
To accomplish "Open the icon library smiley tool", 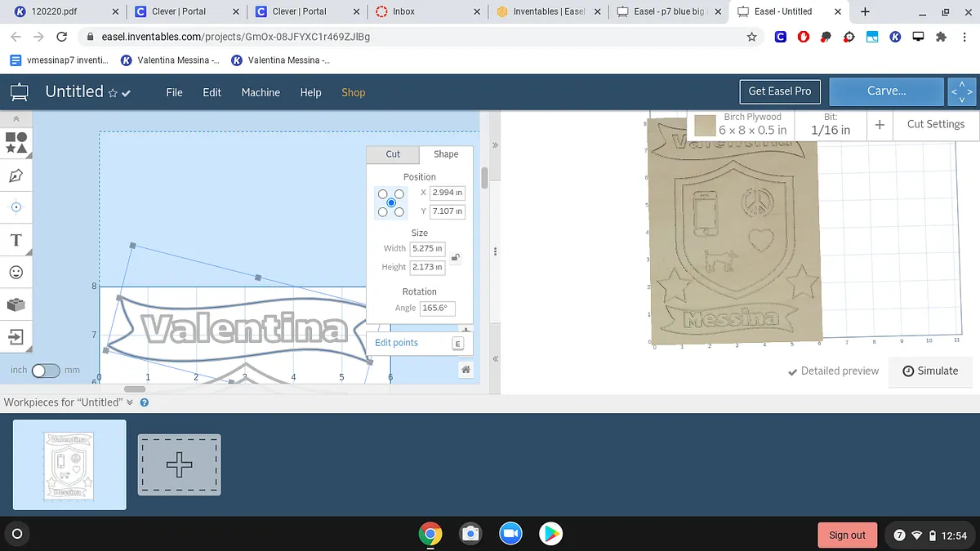I will coord(16,272).
